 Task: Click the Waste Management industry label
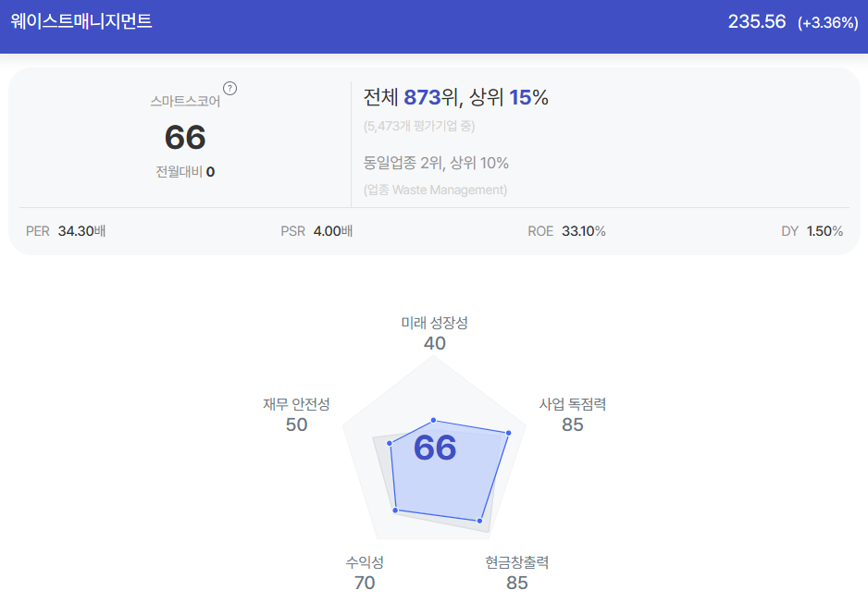click(435, 190)
